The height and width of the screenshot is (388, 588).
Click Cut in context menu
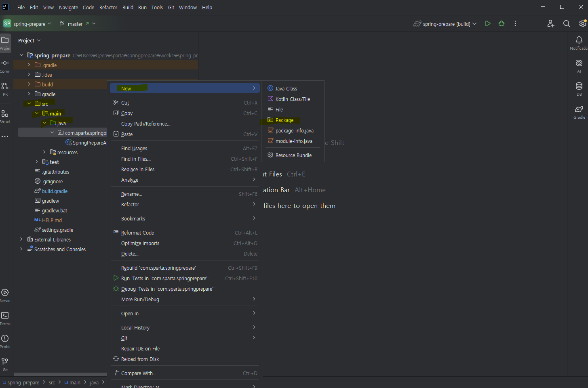(x=185, y=103)
